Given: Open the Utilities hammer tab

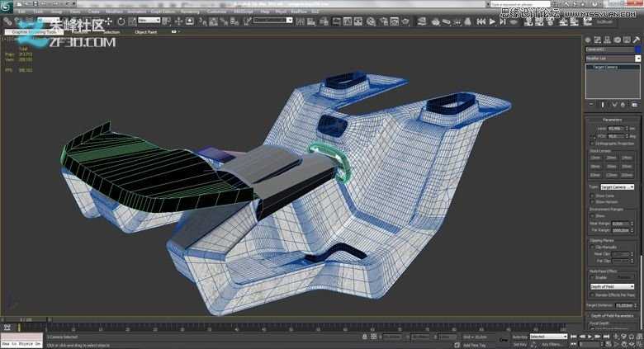Looking at the screenshot, I should [637, 40].
